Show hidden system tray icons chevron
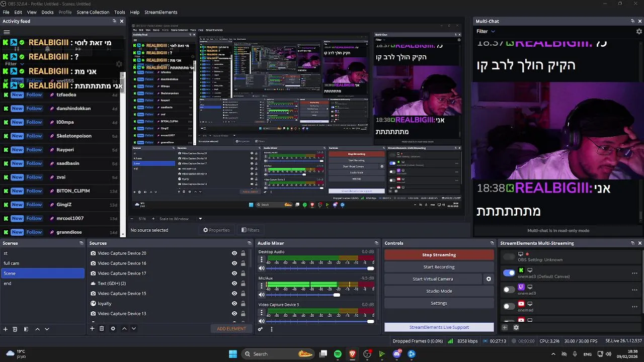Viewport: 644px width, 362px height. (x=553, y=354)
